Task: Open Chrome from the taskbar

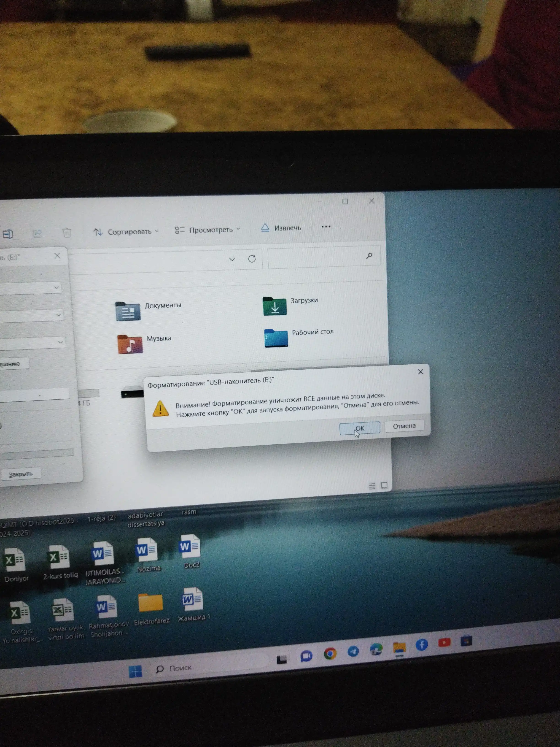Action: [330, 654]
